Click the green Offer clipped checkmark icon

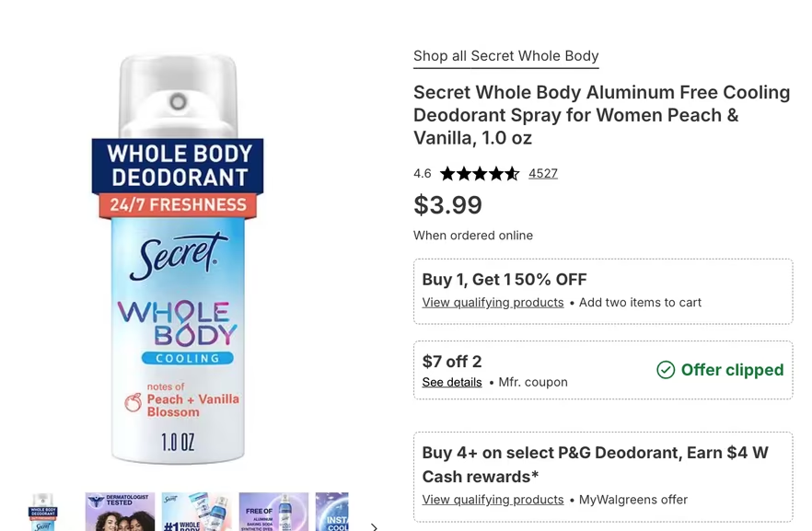tap(666, 370)
